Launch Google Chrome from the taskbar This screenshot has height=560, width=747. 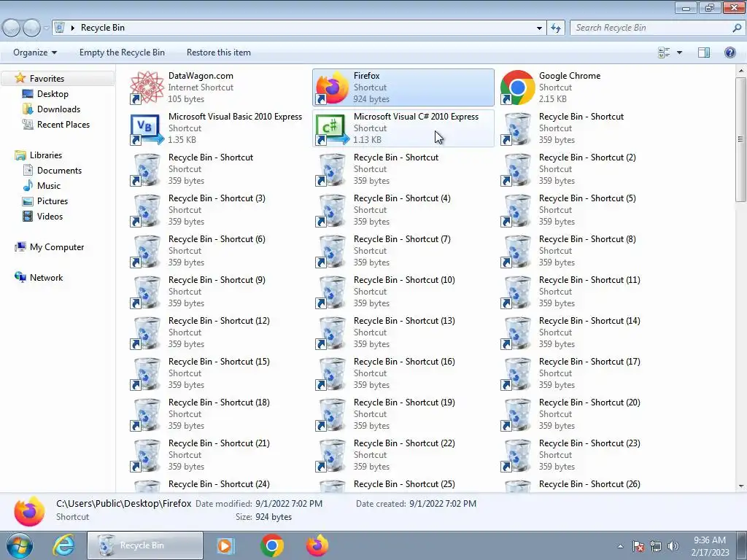[x=272, y=545]
